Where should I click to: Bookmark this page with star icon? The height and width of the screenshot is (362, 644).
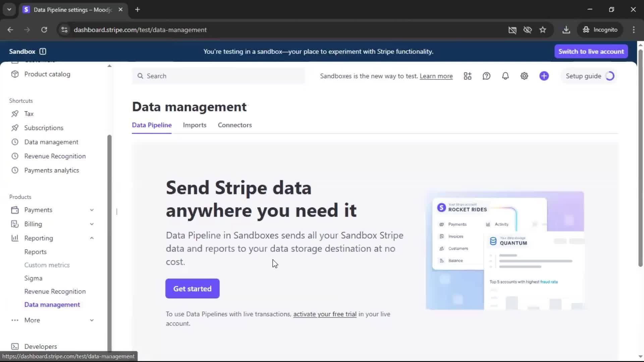pos(543,30)
